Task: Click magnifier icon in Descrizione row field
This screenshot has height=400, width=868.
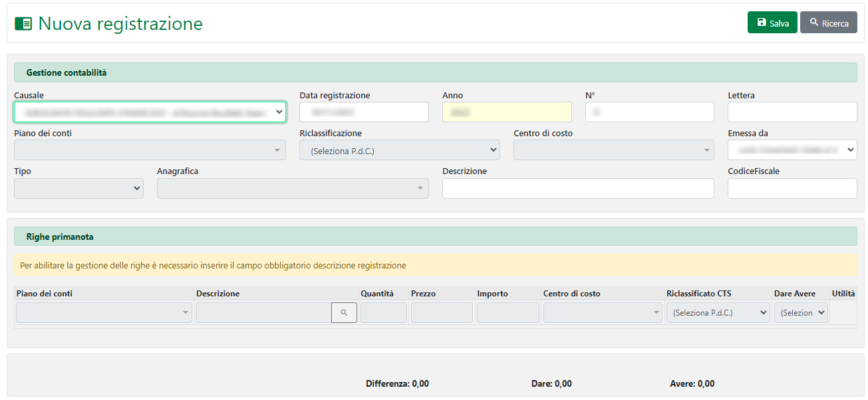Action: click(344, 312)
